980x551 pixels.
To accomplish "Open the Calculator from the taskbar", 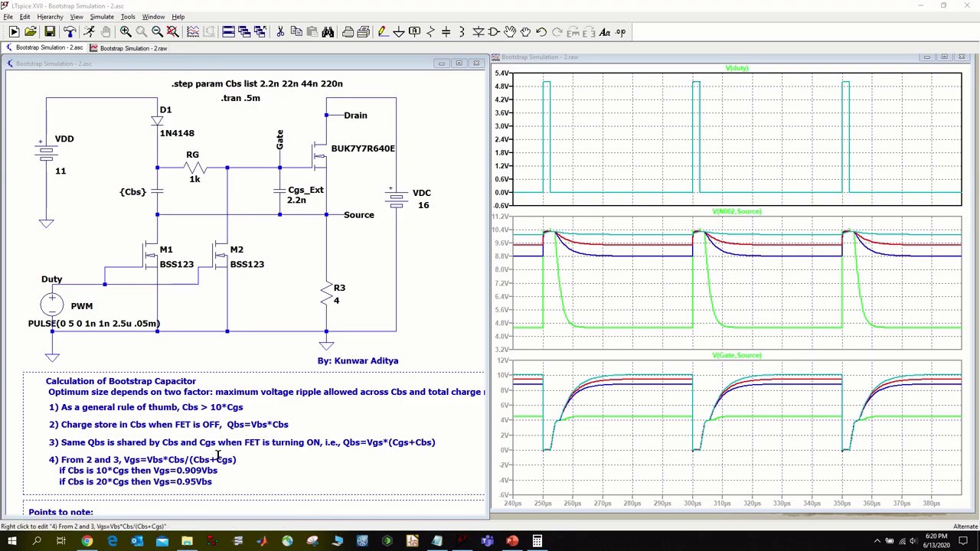I will point(537,542).
